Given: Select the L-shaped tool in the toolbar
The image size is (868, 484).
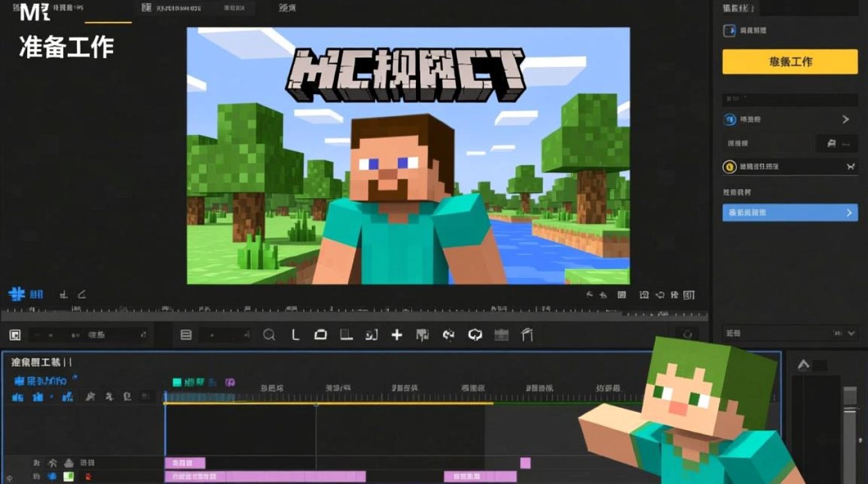Looking at the screenshot, I should [x=296, y=334].
